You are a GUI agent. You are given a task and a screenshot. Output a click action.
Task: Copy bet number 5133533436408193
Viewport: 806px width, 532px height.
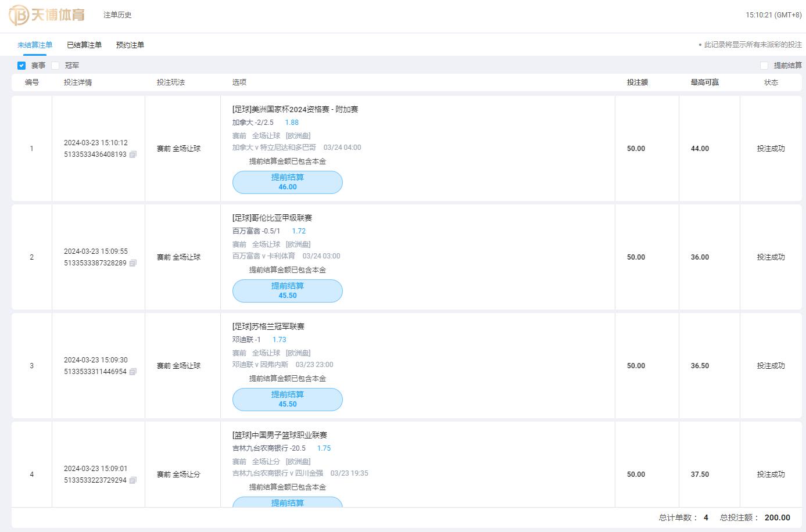point(133,154)
